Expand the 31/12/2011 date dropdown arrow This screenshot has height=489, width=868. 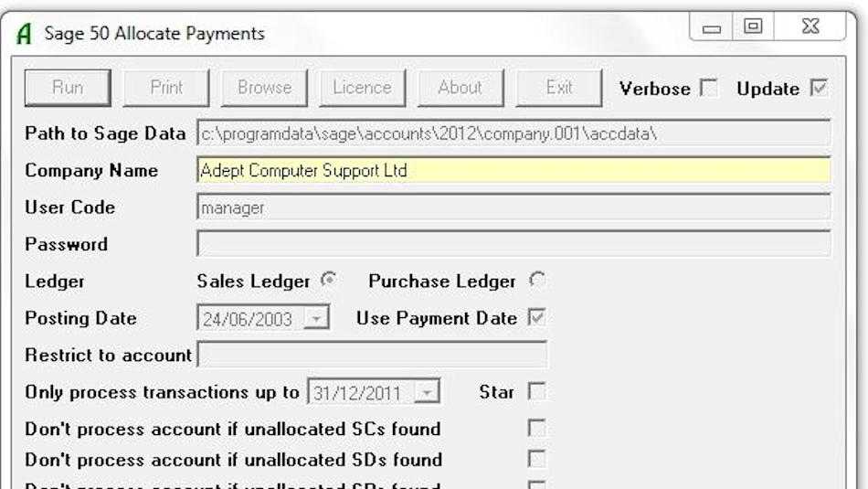tap(427, 393)
